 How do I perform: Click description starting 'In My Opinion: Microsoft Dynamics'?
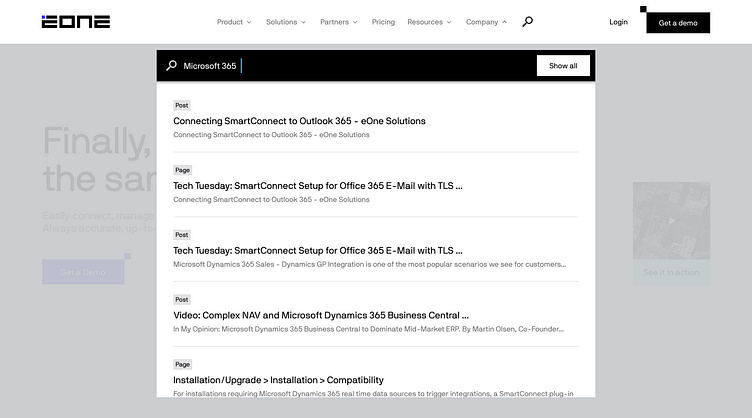tap(368, 329)
